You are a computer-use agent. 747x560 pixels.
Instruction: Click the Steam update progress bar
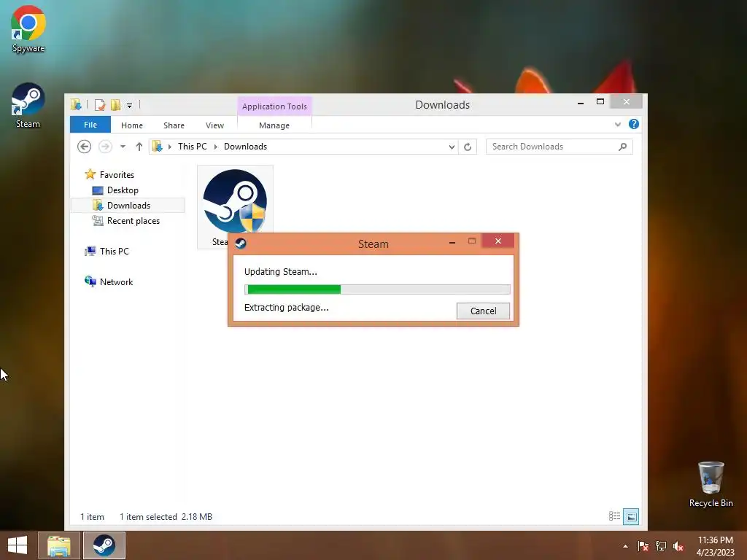(x=377, y=289)
